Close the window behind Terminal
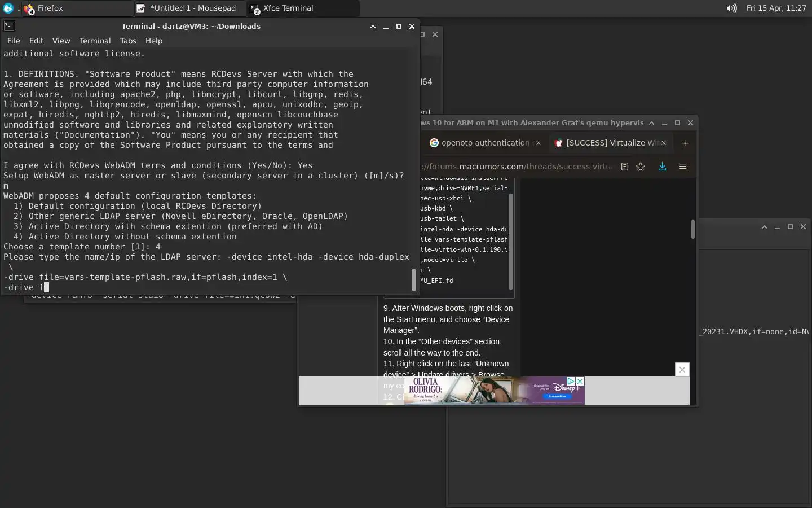Image resolution: width=812 pixels, height=508 pixels. pos(435,34)
